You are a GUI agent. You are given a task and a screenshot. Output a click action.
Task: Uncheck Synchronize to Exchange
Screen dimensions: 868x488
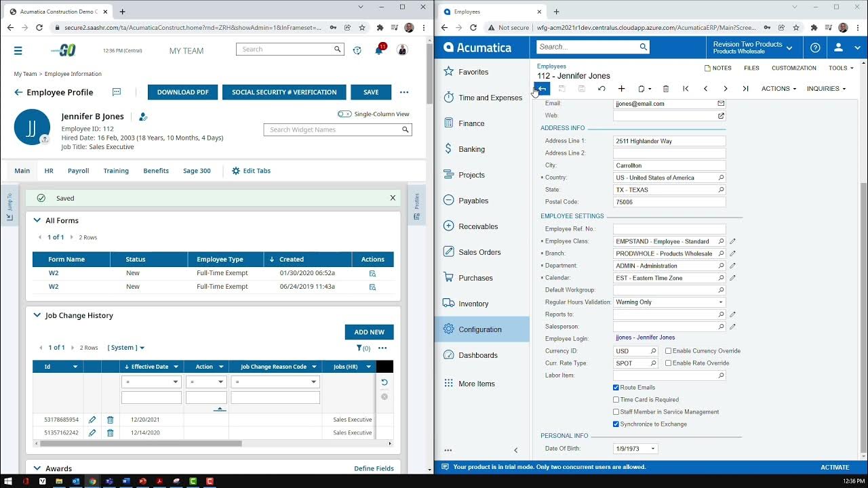coord(616,424)
